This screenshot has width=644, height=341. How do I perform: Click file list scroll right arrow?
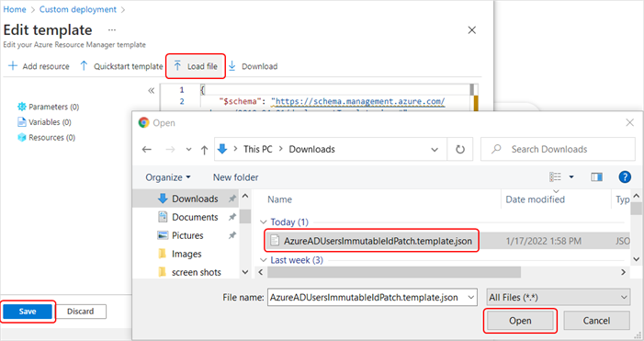(623, 272)
